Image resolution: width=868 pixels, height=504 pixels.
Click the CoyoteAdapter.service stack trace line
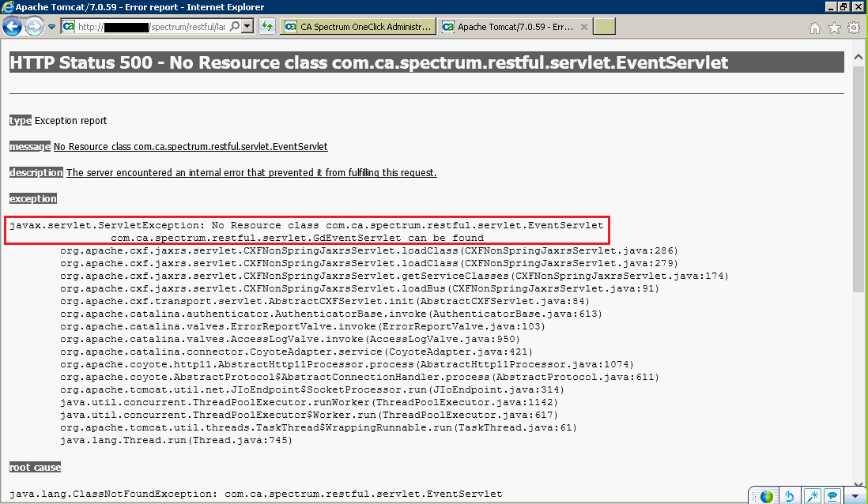pos(296,352)
